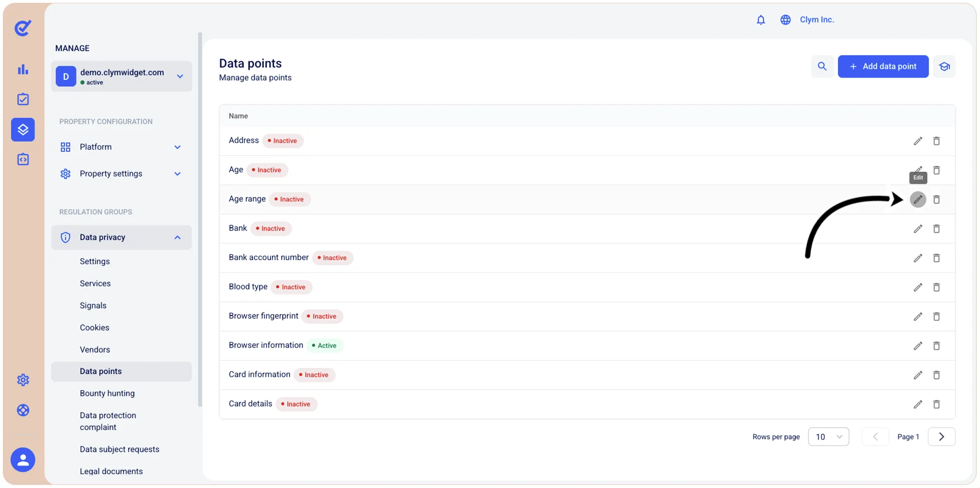Open the data points search
Screen dimensions: 980x488
pyautogui.click(x=822, y=66)
